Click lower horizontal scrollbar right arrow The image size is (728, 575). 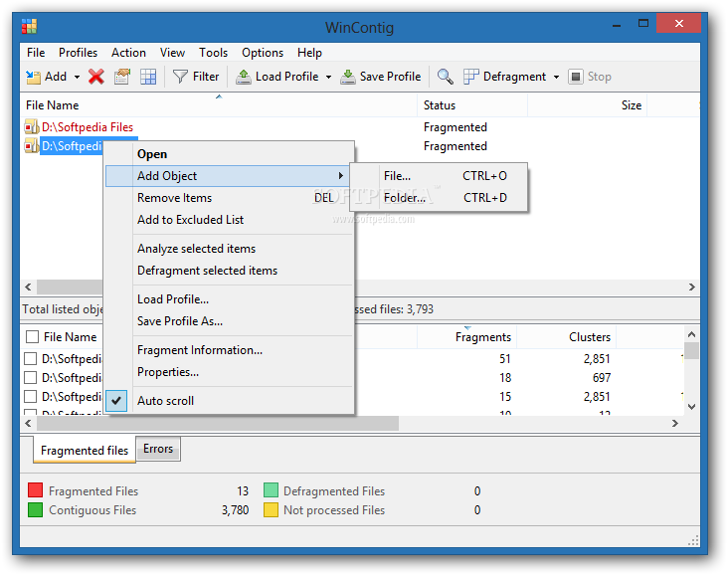click(x=675, y=423)
